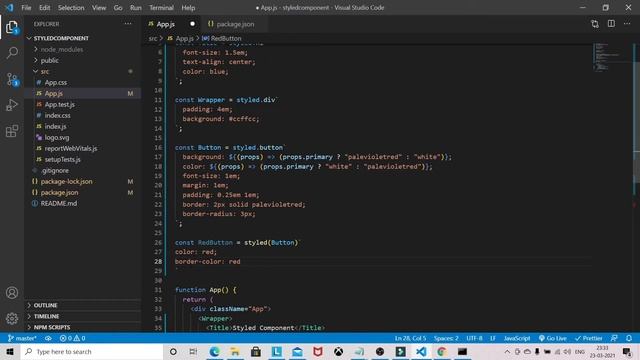Click the Spaces: 2 indentation setting
Screen dimensions: 640x360
coord(446,338)
